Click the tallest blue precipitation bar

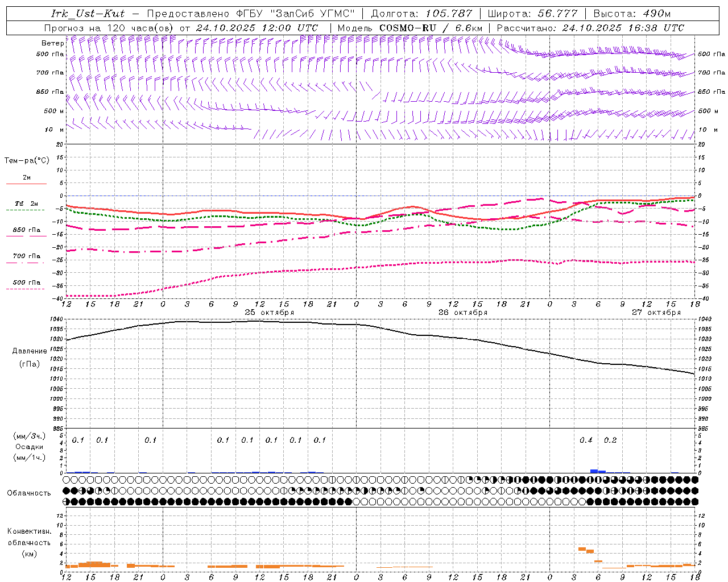click(x=594, y=471)
